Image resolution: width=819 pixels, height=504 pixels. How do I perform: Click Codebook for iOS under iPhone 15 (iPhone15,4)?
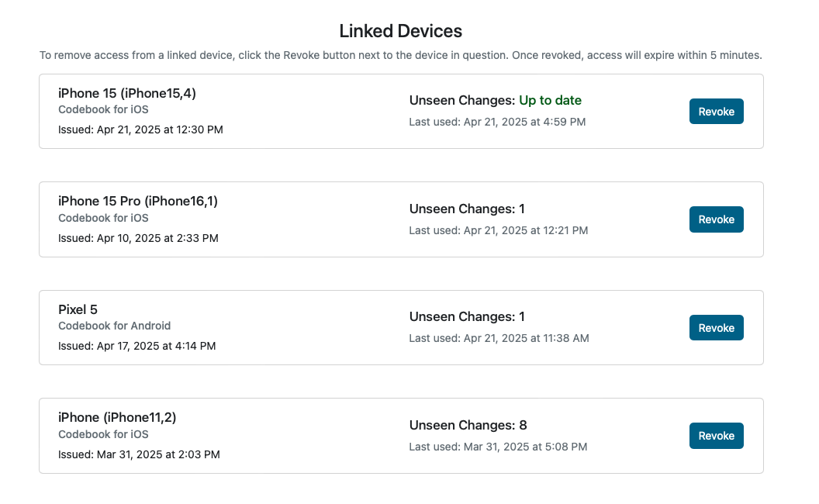(103, 109)
